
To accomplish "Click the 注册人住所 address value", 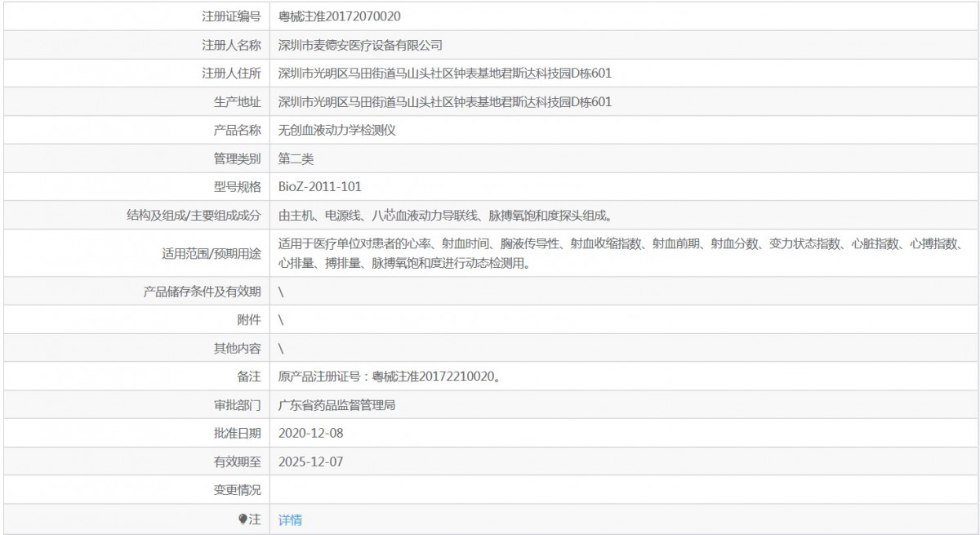I will coord(445,74).
